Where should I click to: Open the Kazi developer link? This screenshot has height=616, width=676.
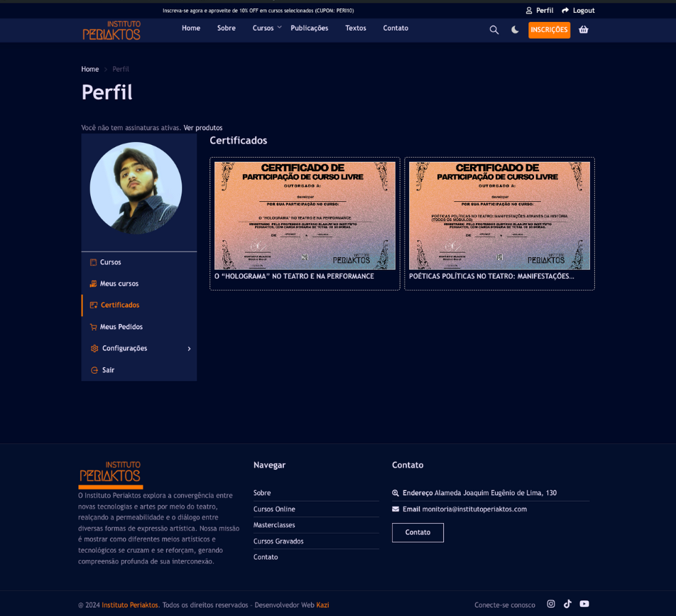tap(322, 605)
